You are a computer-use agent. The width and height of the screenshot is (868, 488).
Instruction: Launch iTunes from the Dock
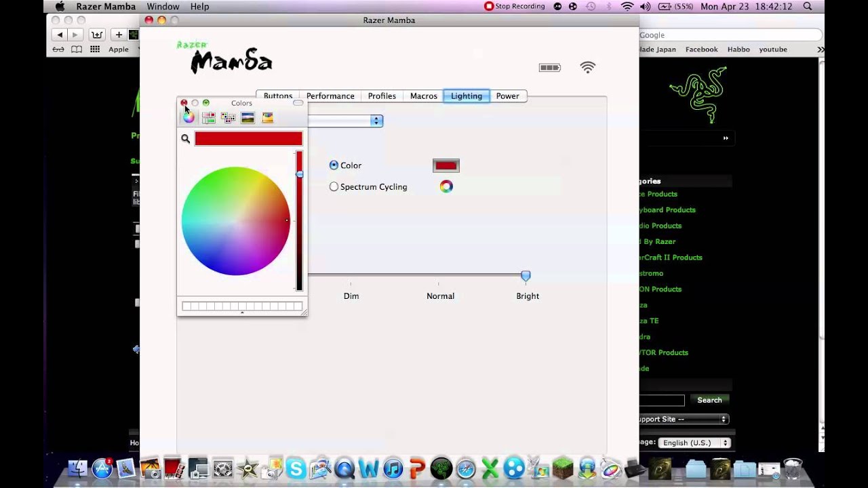393,468
